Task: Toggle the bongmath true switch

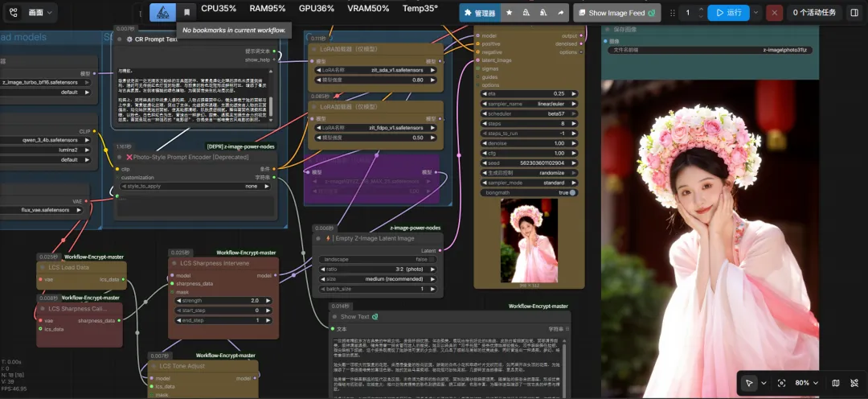Action: (571, 192)
